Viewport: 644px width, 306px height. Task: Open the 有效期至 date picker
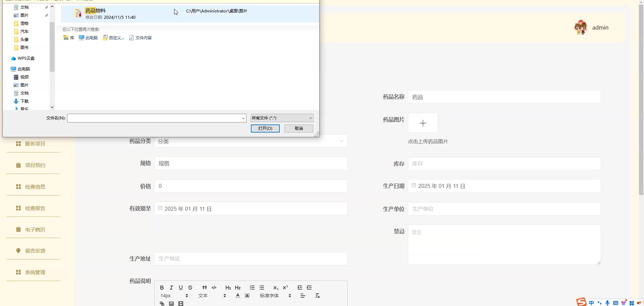click(x=251, y=209)
